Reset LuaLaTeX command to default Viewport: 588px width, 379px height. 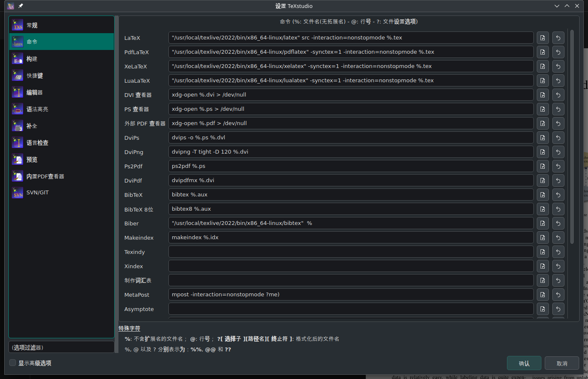click(x=558, y=81)
